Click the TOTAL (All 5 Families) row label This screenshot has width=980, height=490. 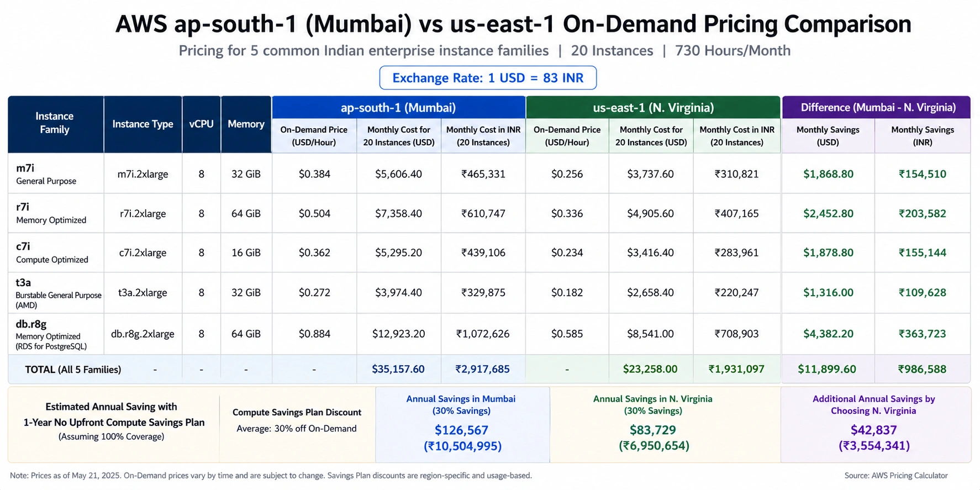point(73,370)
